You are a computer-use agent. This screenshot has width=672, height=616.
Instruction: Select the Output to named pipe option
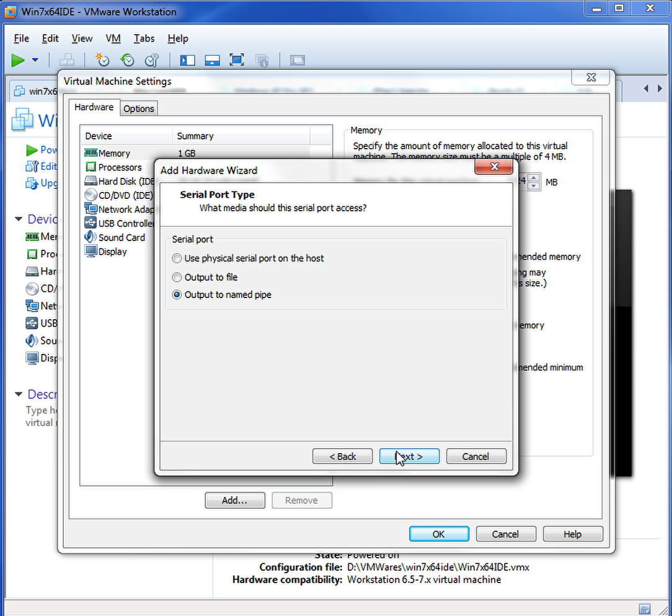pos(177,295)
